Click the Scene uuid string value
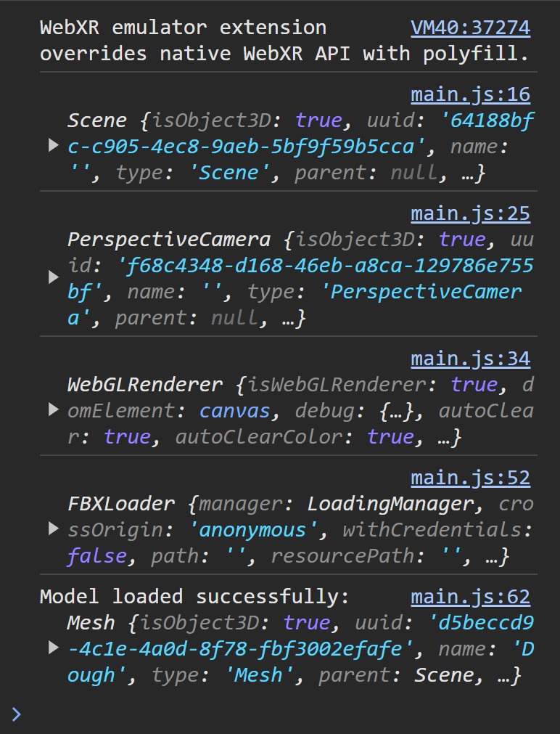Viewport: 560px width, 734px height. point(300,134)
